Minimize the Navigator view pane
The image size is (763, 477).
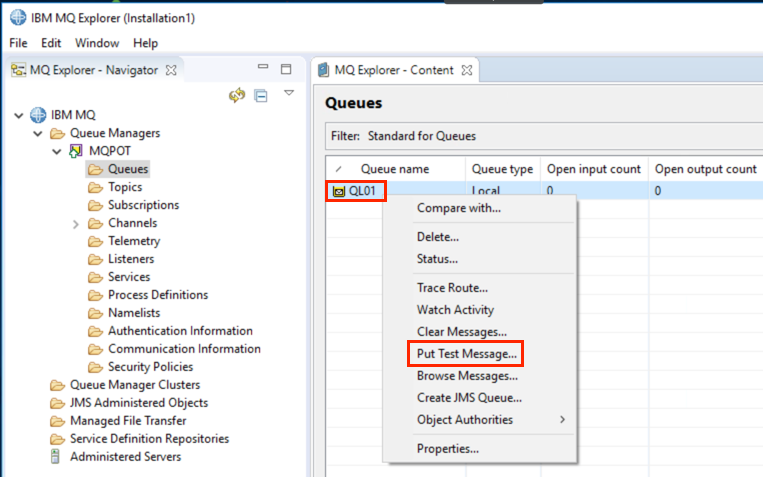pos(263,67)
